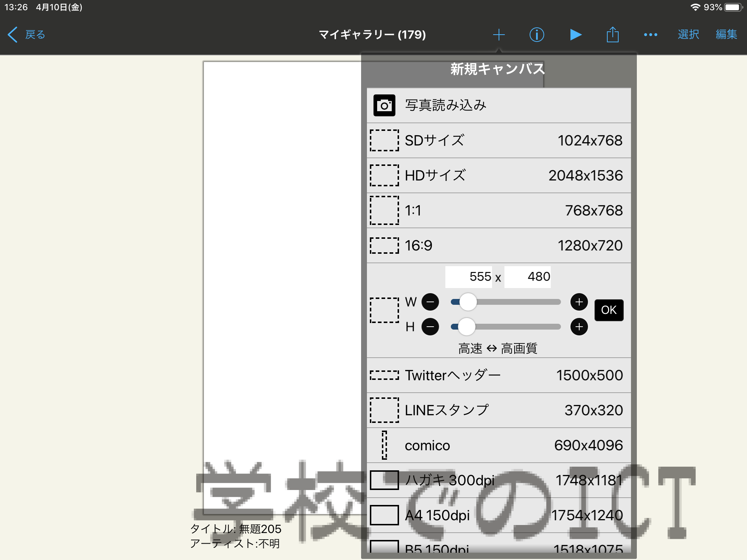Screen dimensions: 747x560
Task: Tap the 編集 button
Action: point(726,35)
